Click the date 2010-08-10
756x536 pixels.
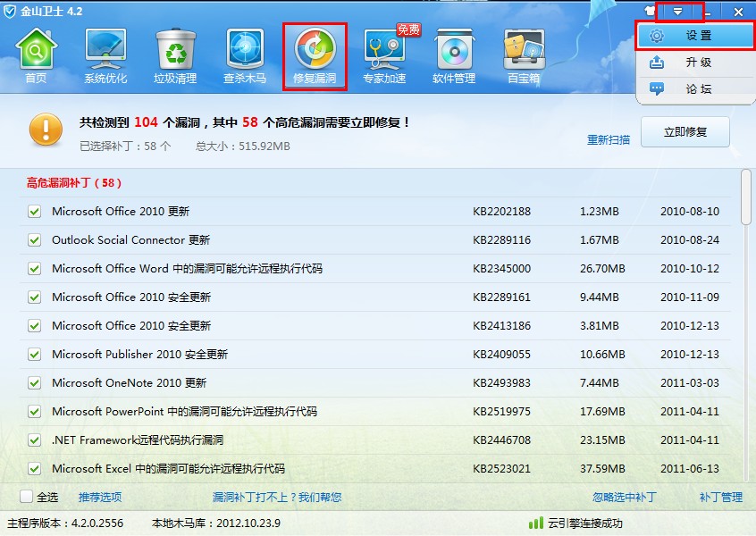click(x=690, y=211)
